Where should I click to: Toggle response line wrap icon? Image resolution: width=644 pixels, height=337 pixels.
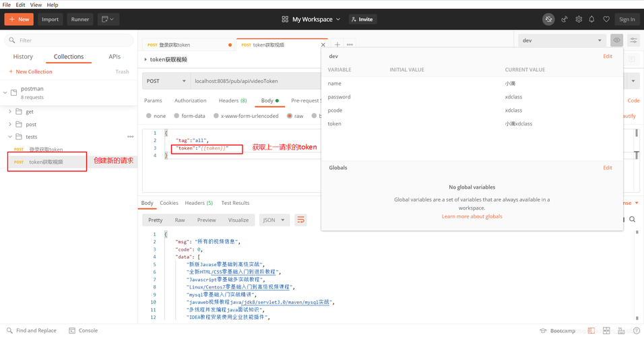[x=300, y=220]
